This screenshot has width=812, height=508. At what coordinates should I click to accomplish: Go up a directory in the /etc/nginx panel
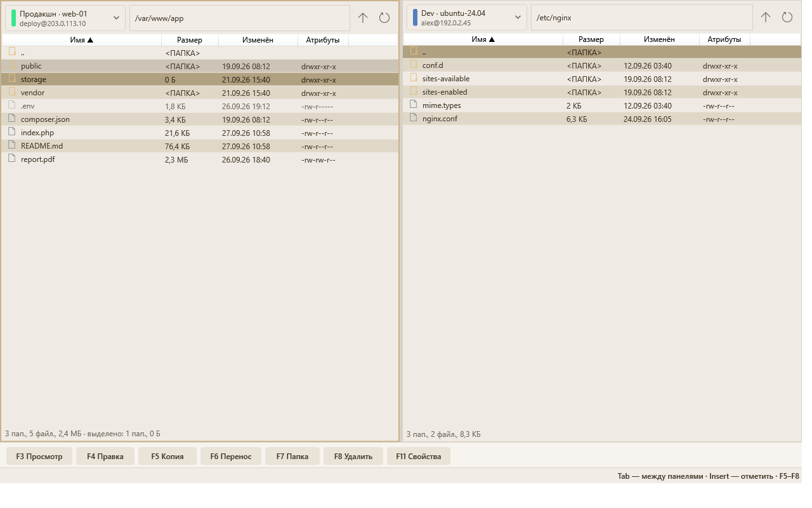[766, 17]
